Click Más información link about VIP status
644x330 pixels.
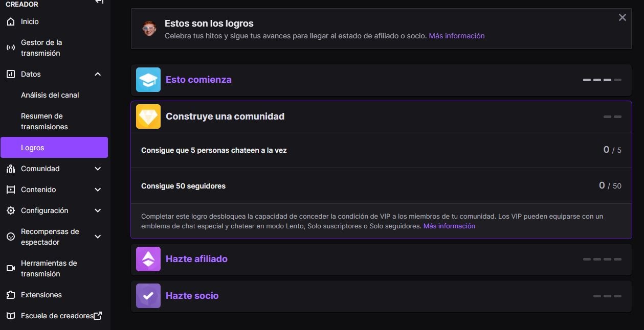click(449, 226)
